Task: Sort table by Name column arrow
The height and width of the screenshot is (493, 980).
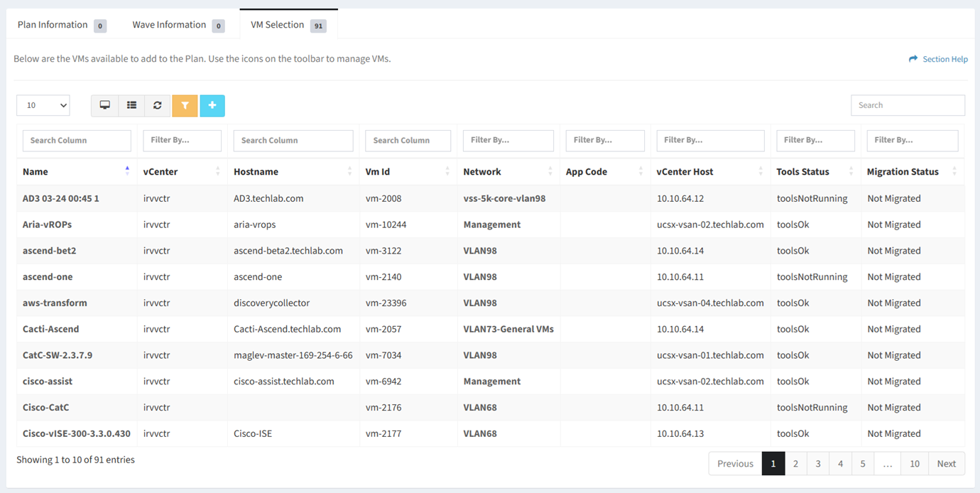Action: 127,171
